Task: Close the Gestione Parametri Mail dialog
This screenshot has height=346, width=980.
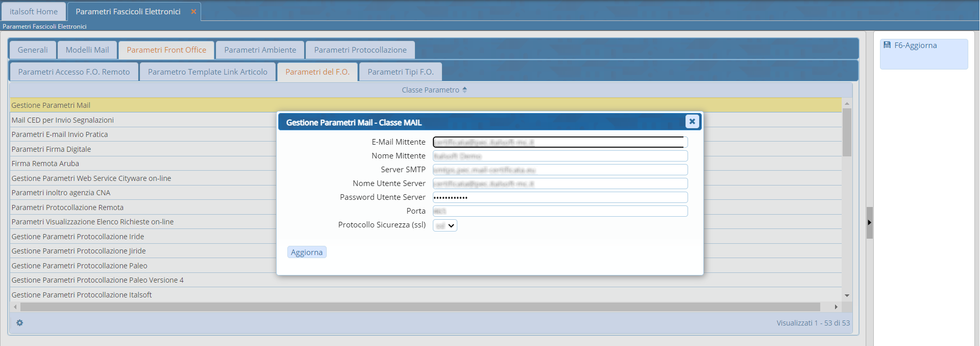Action: (x=692, y=122)
